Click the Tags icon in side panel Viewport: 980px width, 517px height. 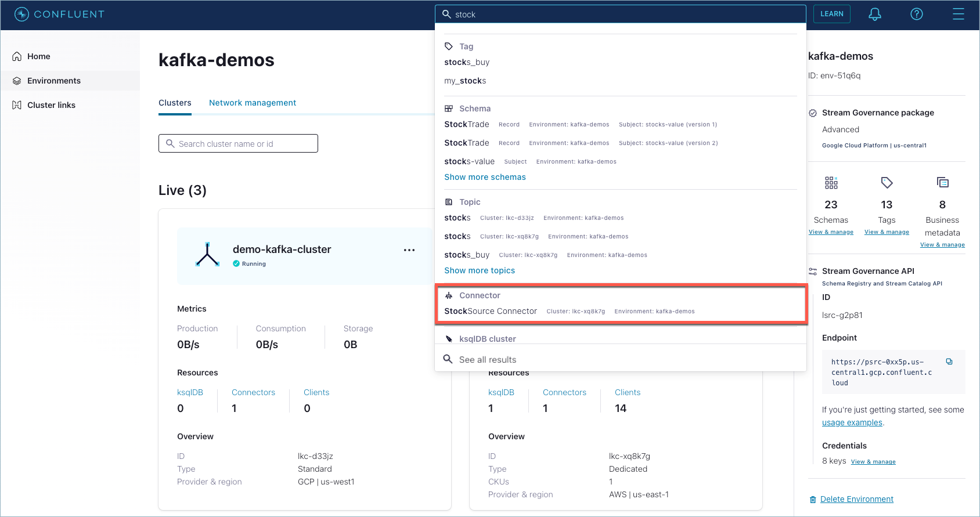(887, 183)
